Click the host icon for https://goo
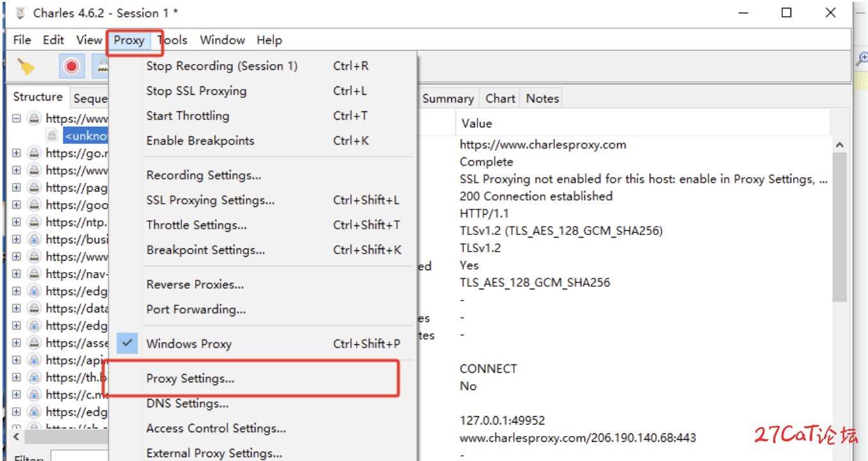This screenshot has height=461, width=868. click(x=34, y=205)
